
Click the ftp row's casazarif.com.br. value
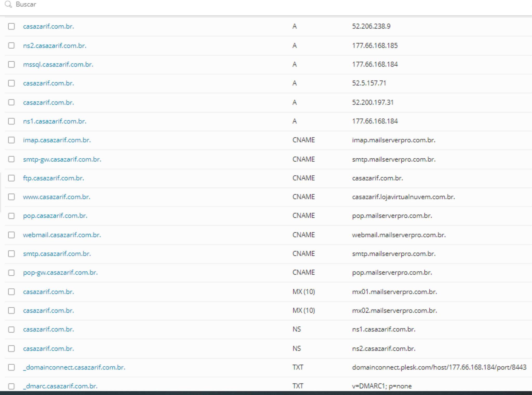[x=377, y=178]
